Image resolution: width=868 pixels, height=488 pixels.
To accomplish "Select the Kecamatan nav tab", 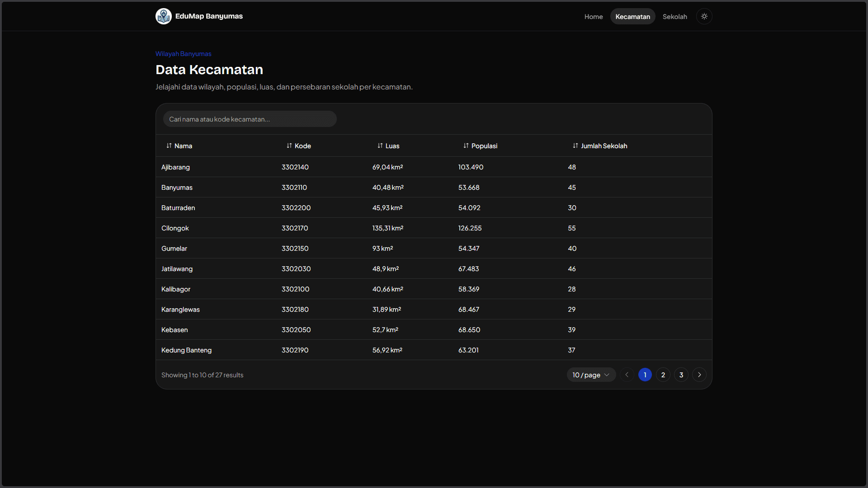I will tap(633, 16).
